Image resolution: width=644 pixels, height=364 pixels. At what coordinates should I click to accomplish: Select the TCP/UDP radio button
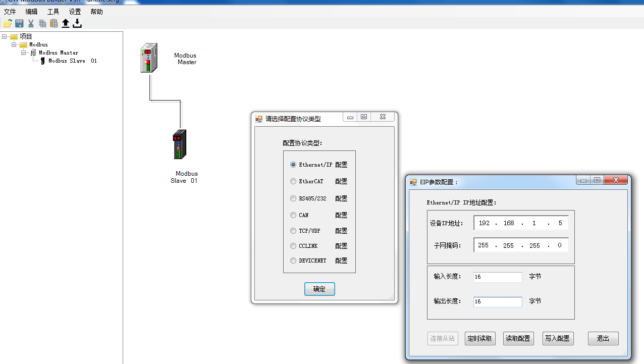pos(293,231)
